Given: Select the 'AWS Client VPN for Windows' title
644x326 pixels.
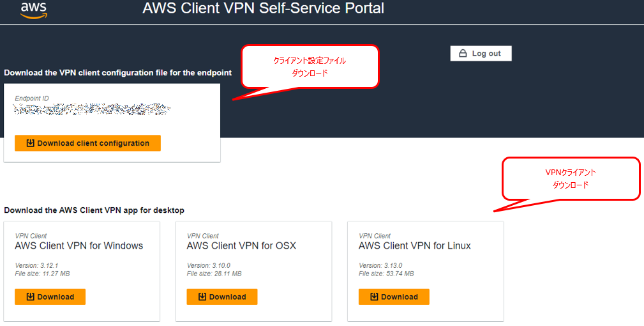Looking at the screenshot, I should tap(79, 246).
